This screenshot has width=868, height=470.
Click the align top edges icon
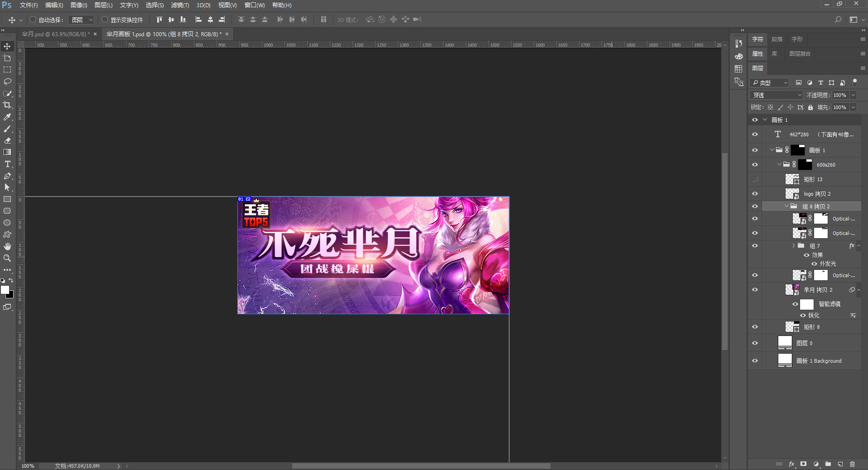coord(159,19)
